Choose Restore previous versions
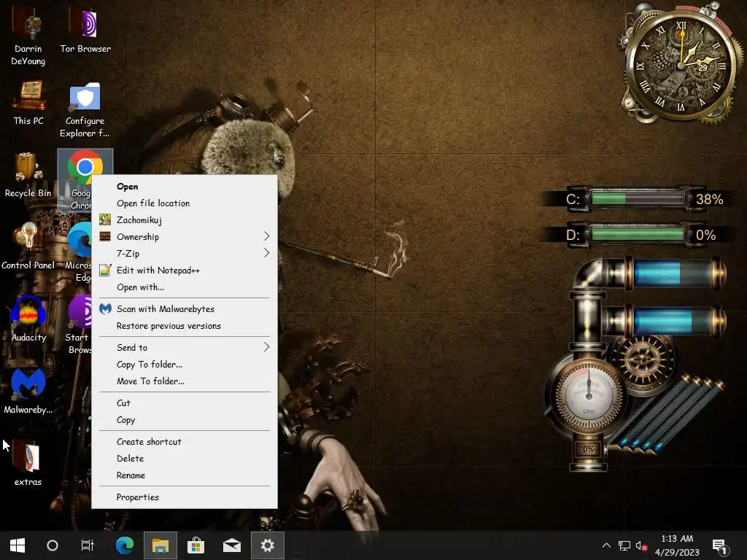Image resolution: width=747 pixels, height=560 pixels. coord(185,326)
